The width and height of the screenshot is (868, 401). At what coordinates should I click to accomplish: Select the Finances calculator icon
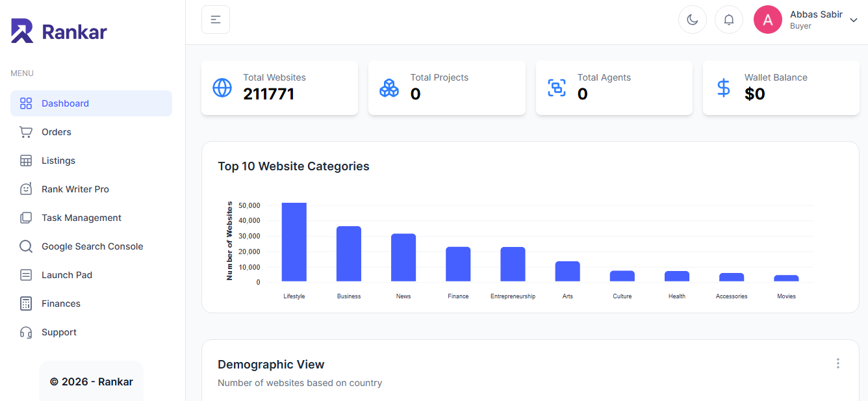(x=26, y=304)
